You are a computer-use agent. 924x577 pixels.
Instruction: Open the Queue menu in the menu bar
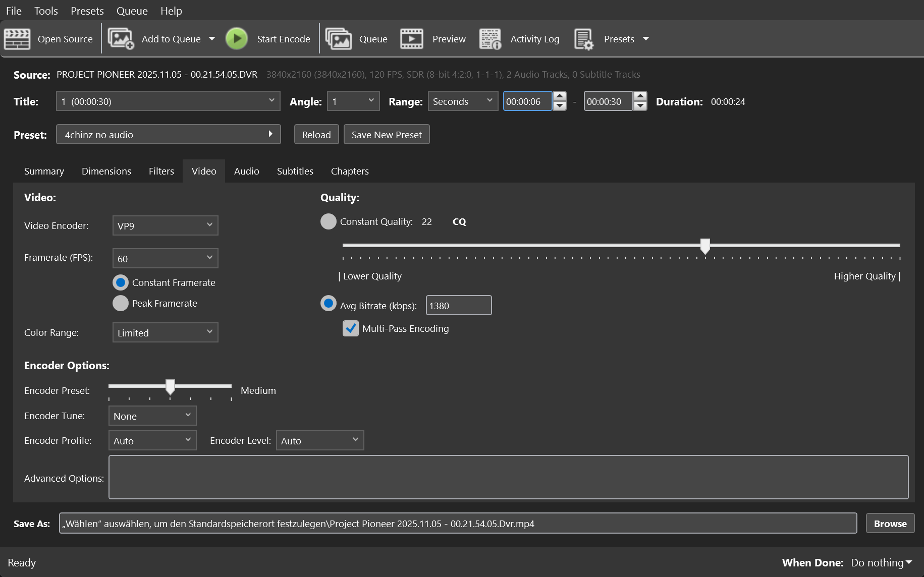[x=132, y=11]
